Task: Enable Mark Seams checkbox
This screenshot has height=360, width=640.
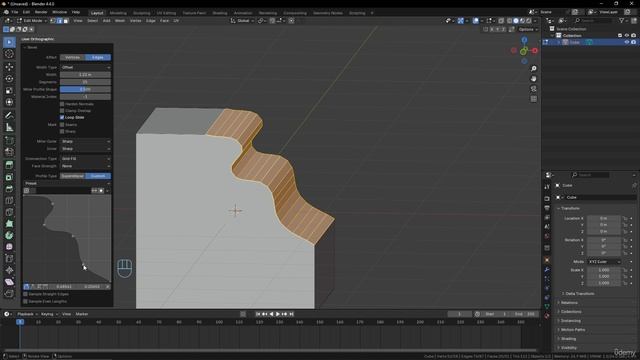Action: [x=62, y=124]
